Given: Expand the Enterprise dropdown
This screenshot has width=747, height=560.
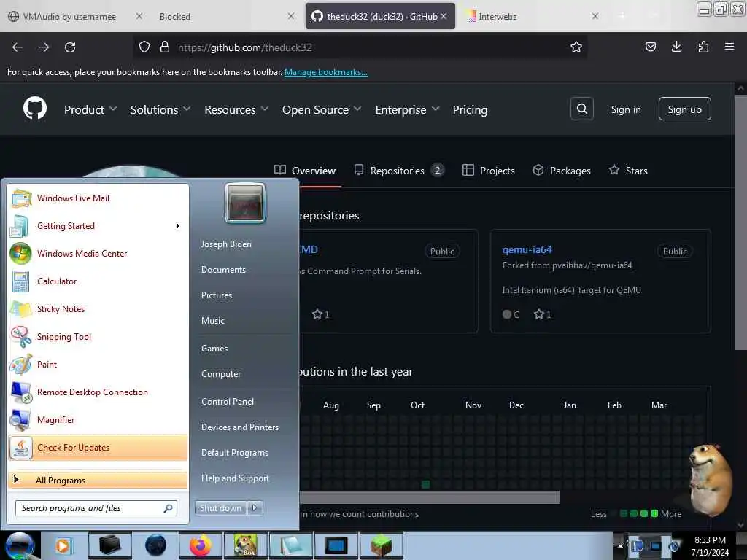Looking at the screenshot, I should (x=407, y=109).
